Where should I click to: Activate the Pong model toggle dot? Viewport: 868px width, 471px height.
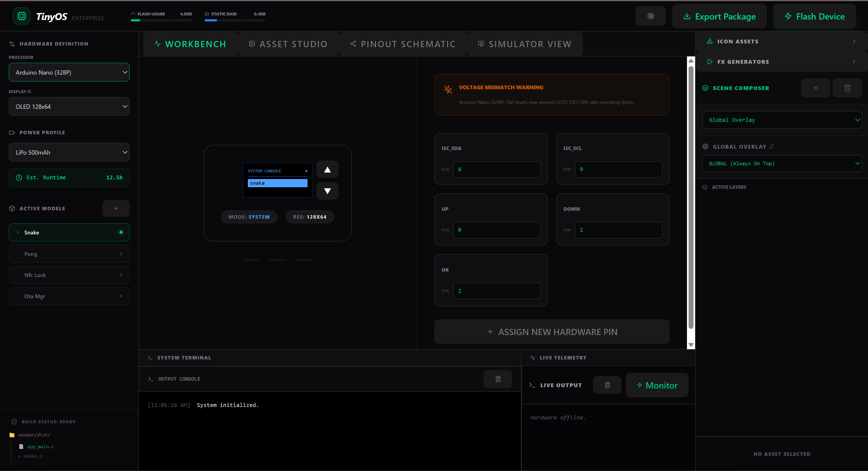(x=121, y=254)
